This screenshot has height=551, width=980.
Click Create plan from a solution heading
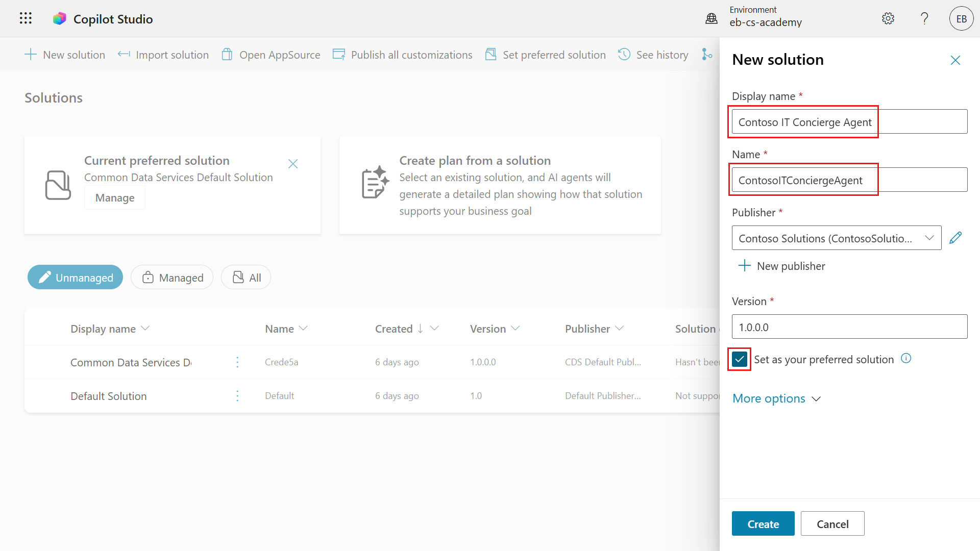pyautogui.click(x=475, y=160)
